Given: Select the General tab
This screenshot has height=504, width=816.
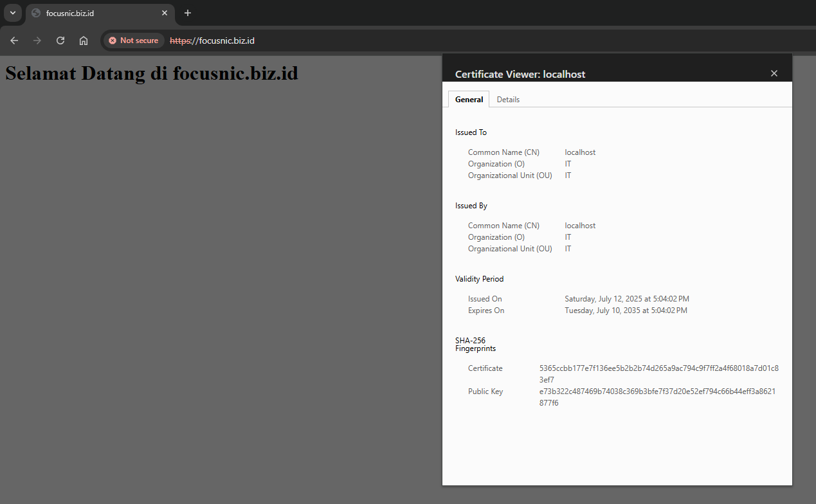Looking at the screenshot, I should pos(469,100).
